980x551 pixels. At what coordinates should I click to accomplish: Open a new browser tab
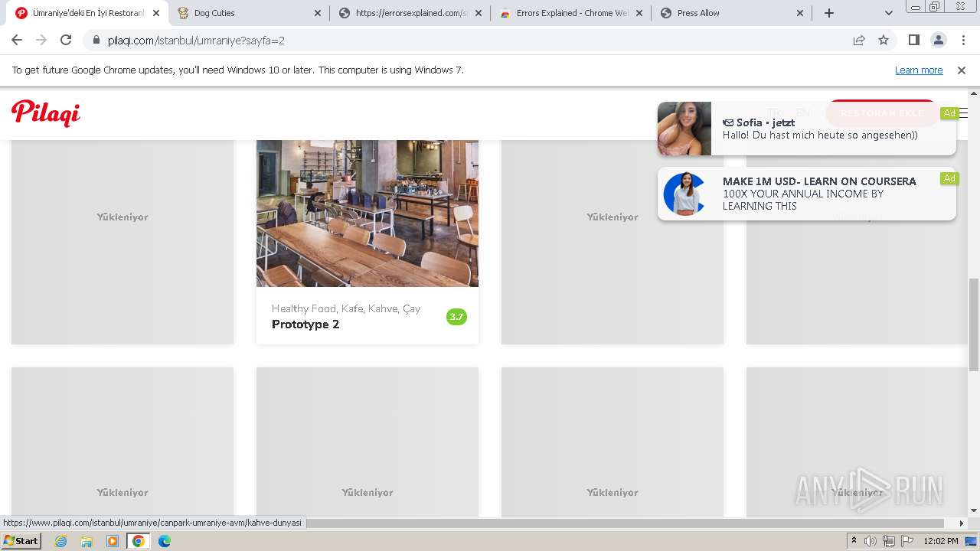point(829,13)
